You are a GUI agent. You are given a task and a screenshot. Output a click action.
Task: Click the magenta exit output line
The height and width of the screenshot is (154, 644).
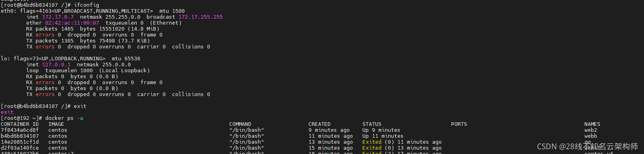tap(7, 112)
